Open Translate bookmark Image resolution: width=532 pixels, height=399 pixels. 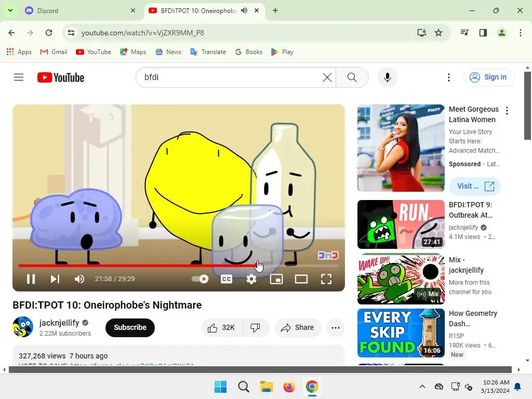click(208, 52)
